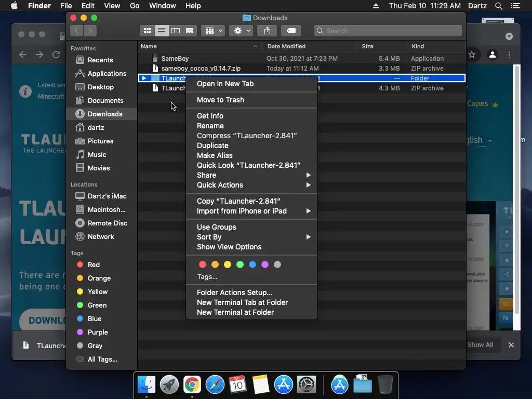Choose Quick Look "TLauncher-2.841"
532x399 pixels.
251,165
